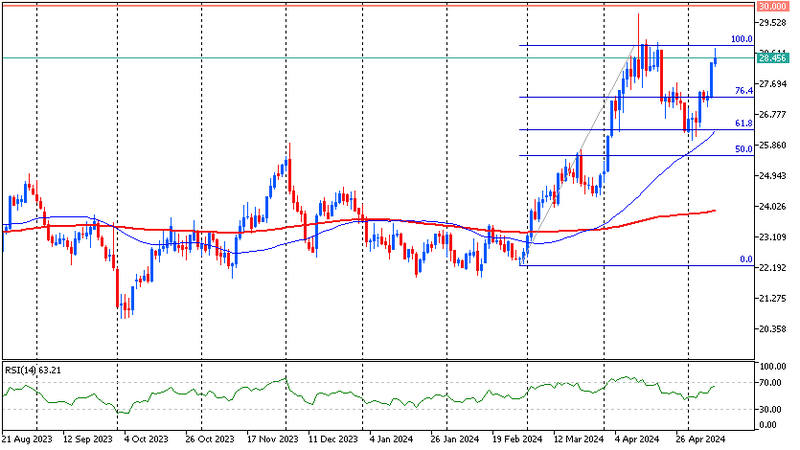
Task: Select the RSI 30.00 oversold level label
Action: click(770, 409)
